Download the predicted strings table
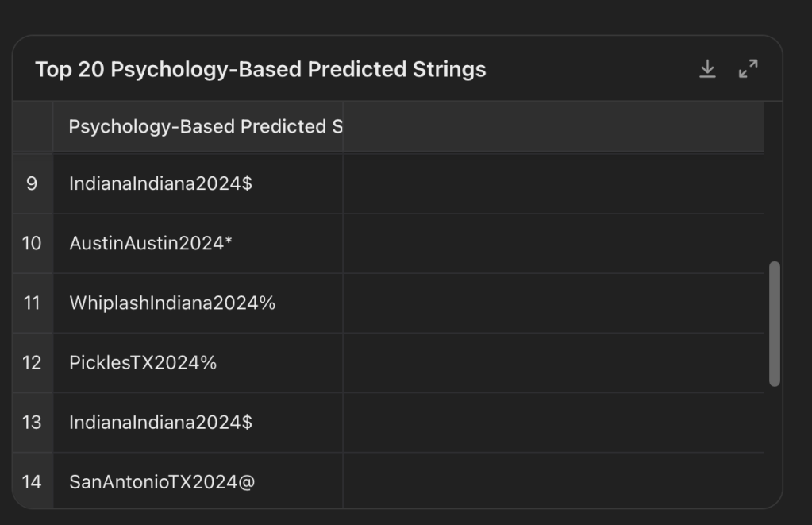 pos(707,70)
